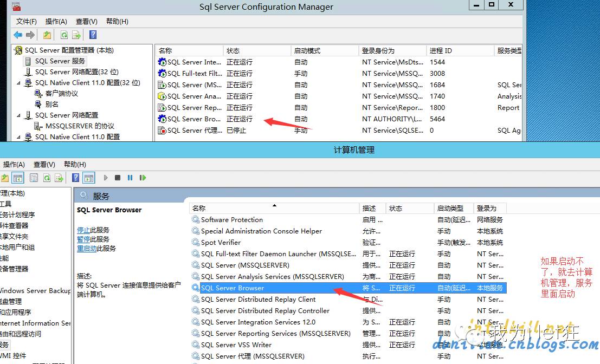Collapse bottom SQL Native Client 11.0 配置 node

tap(18, 137)
